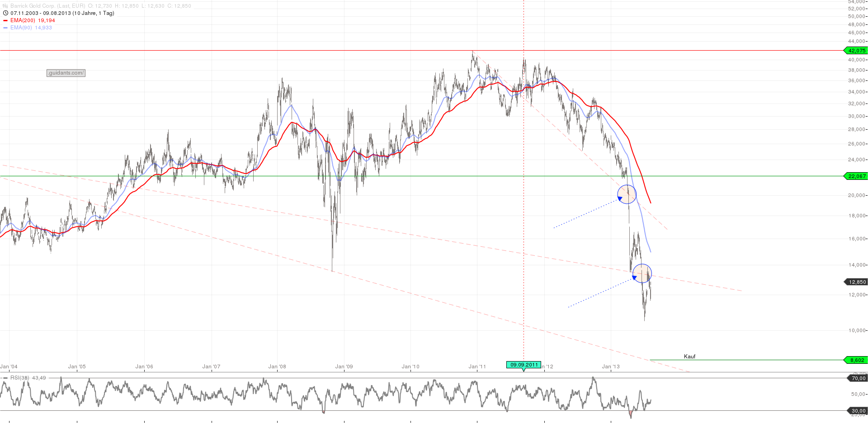Viewport: 868px width, 423px height.
Task: Select the green 8,602 target price flag
Action: [857, 360]
